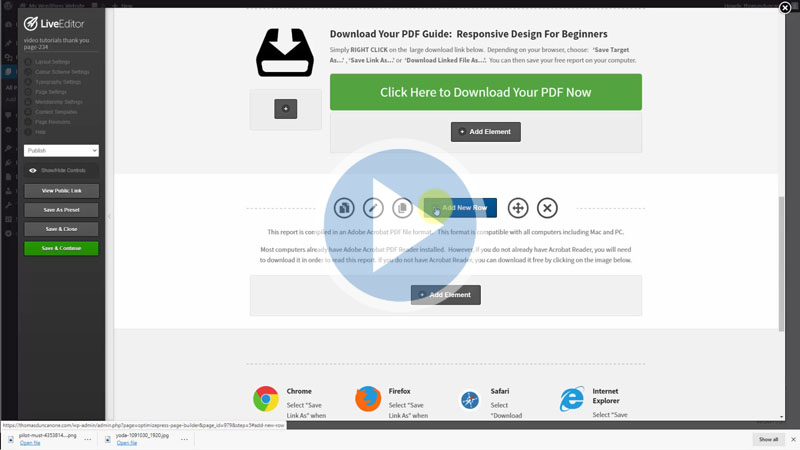Image resolution: width=800 pixels, height=450 pixels.
Task: Click Show all in the downloads bar
Action: 768,439
